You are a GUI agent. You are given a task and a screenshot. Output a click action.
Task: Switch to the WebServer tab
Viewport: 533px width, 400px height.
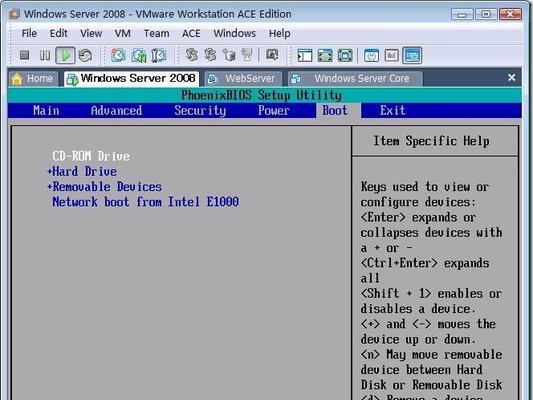243,79
